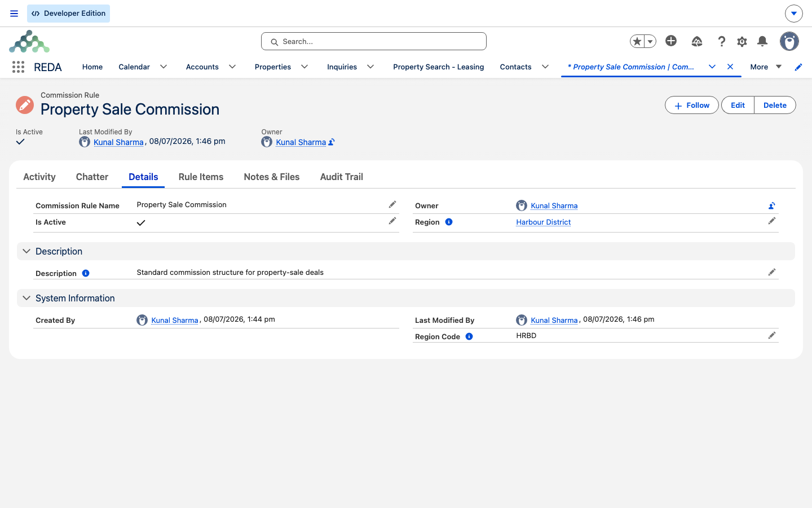Show info tooltip for Description field

pos(86,273)
